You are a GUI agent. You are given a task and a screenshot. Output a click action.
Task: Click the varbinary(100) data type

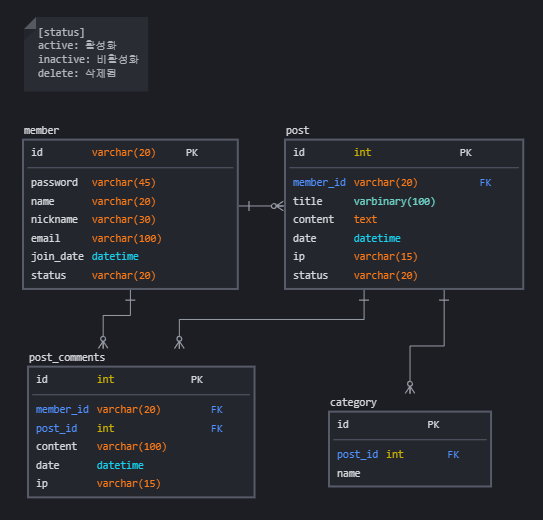pos(394,201)
